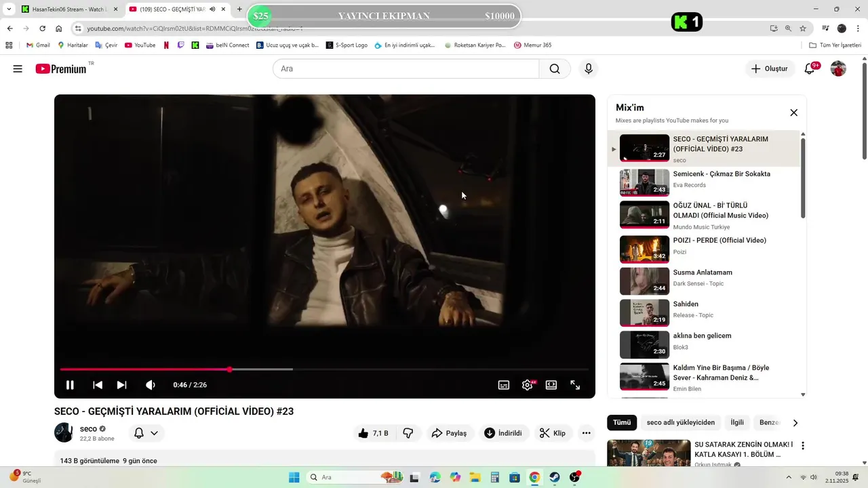The width and height of the screenshot is (868, 488).
Task: Open the notifications bell in header
Action: point(810,68)
